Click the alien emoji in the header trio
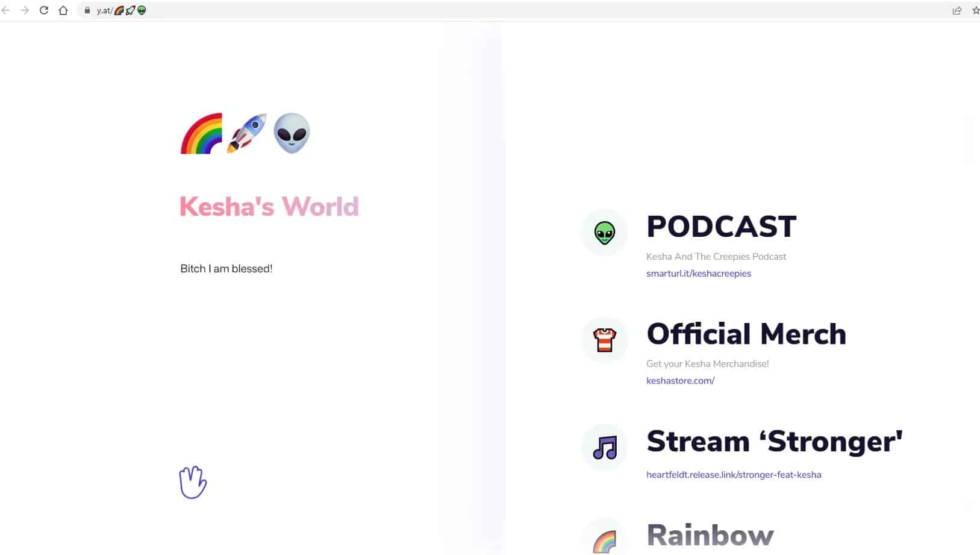Screen dimensions: 980x555 point(292,133)
